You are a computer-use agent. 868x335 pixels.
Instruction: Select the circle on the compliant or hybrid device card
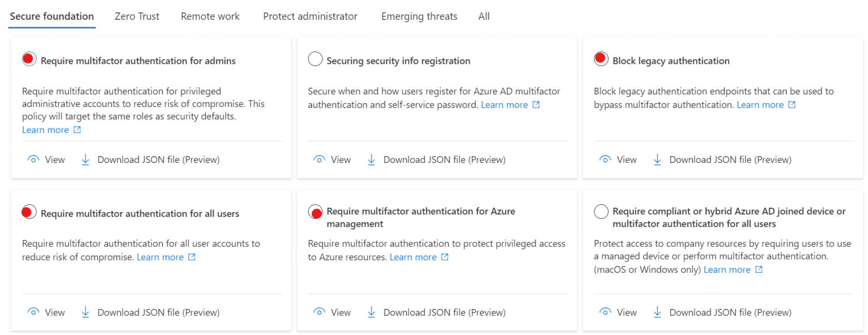[x=601, y=212]
